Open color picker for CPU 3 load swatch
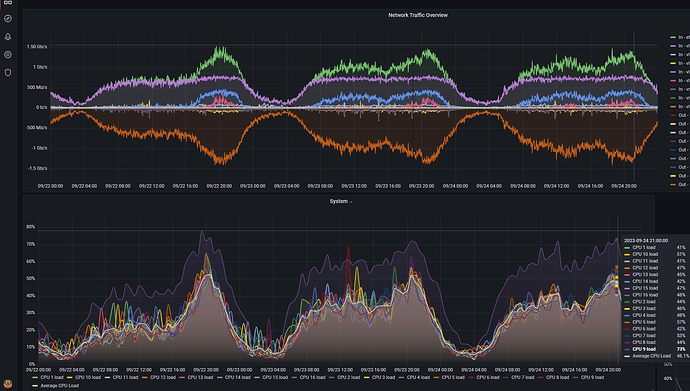 [367, 377]
